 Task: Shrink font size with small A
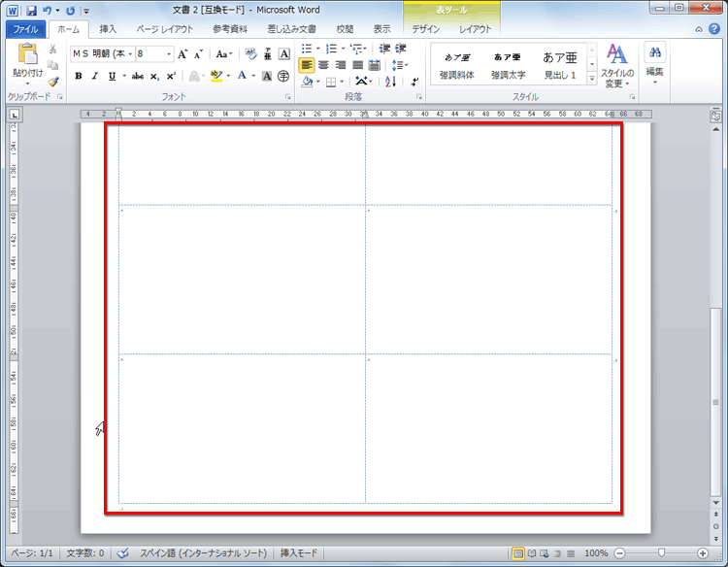tap(198, 53)
